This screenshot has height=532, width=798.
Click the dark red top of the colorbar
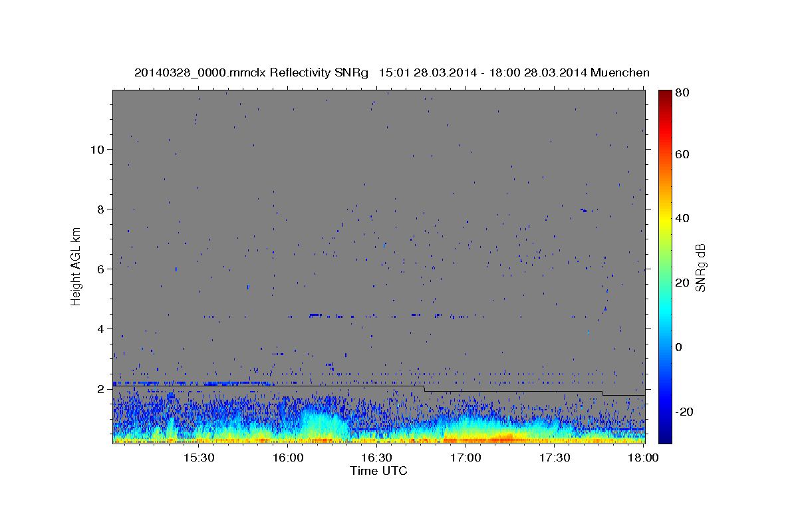(x=665, y=94)
